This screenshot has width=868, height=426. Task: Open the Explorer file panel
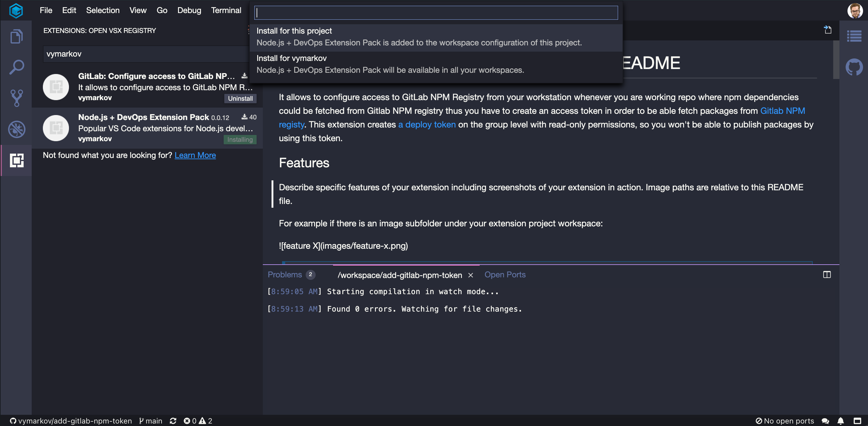point(16,36)
